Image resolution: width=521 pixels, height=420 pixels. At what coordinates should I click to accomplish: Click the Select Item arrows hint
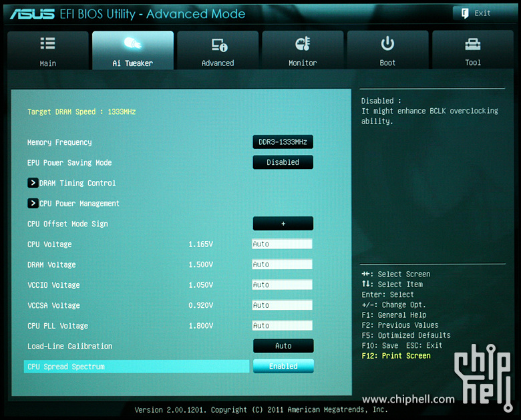pos(392,284)
